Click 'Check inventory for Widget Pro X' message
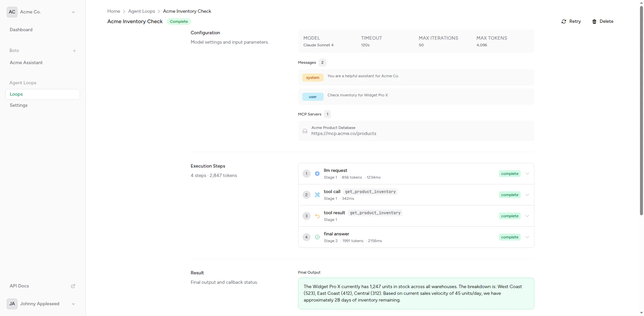This screenshot has width=644, height=316. (x=358, y=95)
